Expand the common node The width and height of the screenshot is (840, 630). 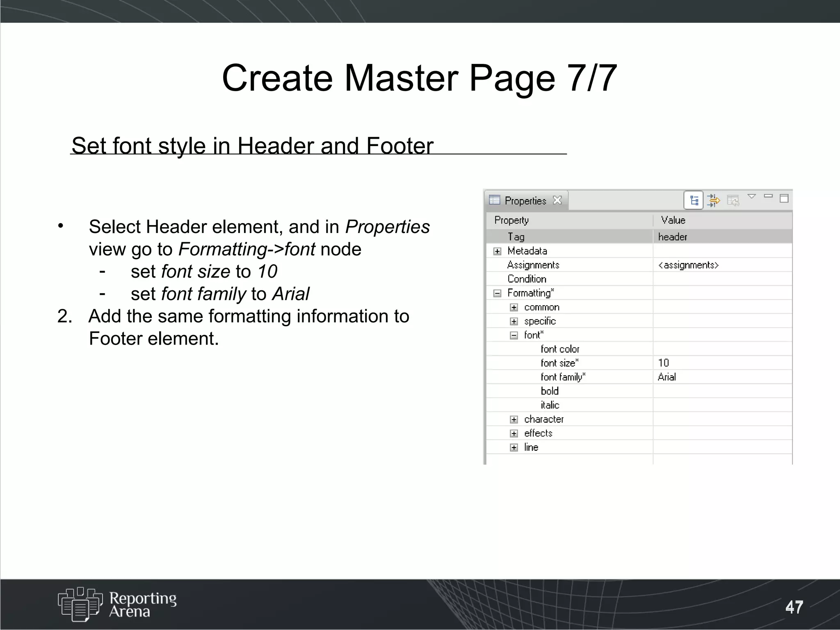(514, 307)
